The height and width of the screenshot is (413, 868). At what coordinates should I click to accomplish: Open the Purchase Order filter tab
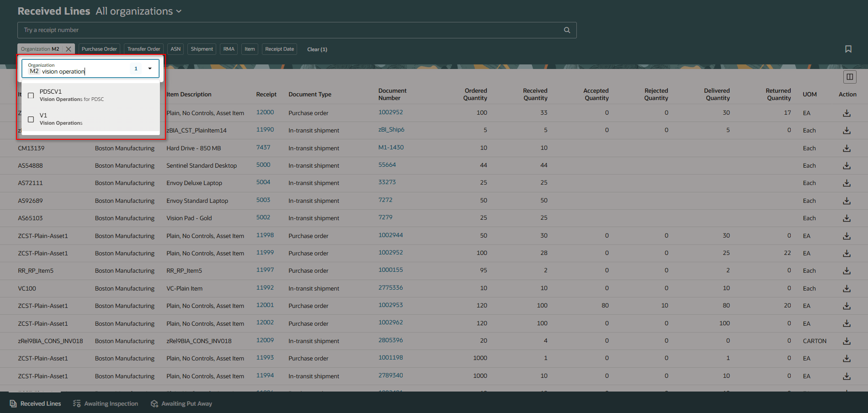(99, 48)
